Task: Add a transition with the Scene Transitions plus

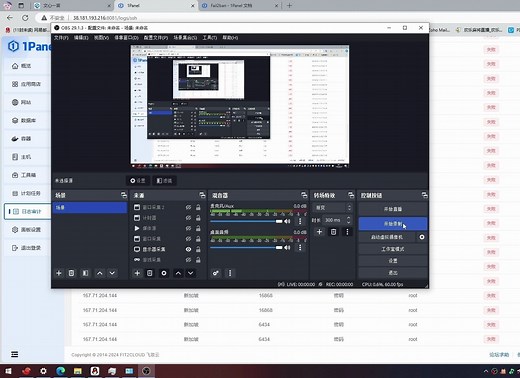Action: (319, 232)
